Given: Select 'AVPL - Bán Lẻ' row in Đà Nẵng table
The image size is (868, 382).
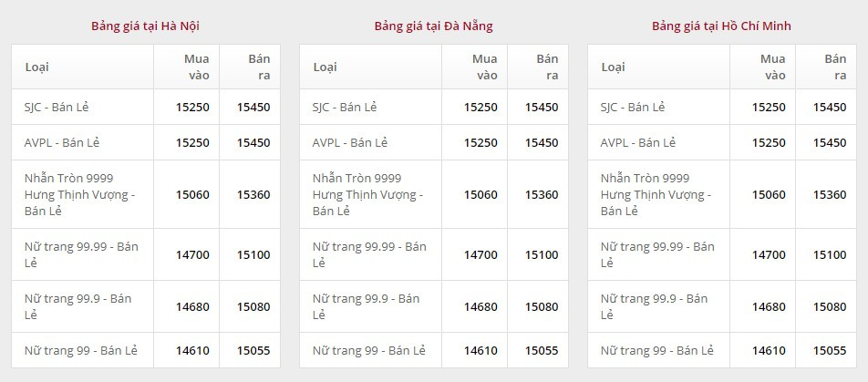Looking at the screenshot, I should (x=350, y=143).
